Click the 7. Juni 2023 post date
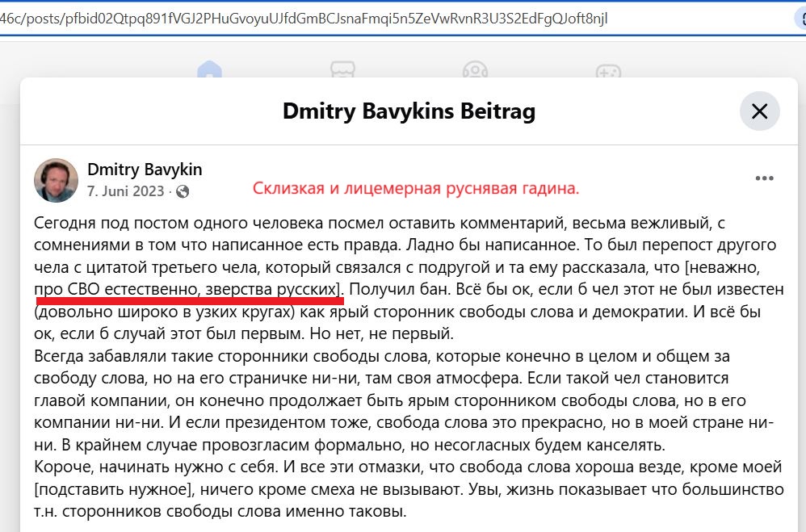This screenshot has height=532, width=806. 125,191
